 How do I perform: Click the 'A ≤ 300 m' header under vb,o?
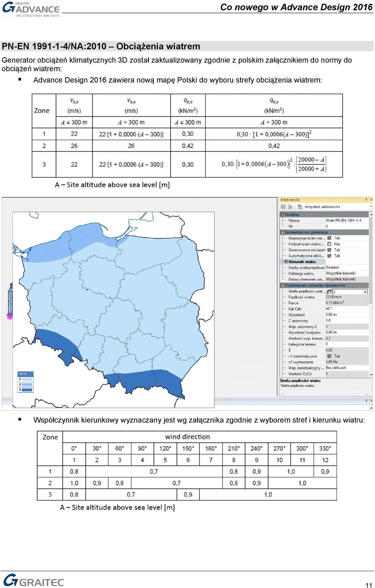pyautogui.click(x=74, y=122)
